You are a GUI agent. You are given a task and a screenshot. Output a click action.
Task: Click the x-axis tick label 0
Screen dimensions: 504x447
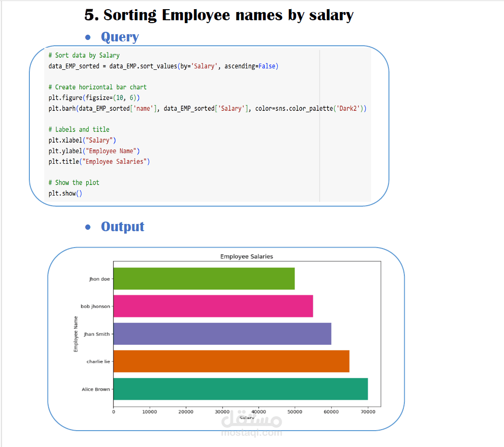pos(114,412)
